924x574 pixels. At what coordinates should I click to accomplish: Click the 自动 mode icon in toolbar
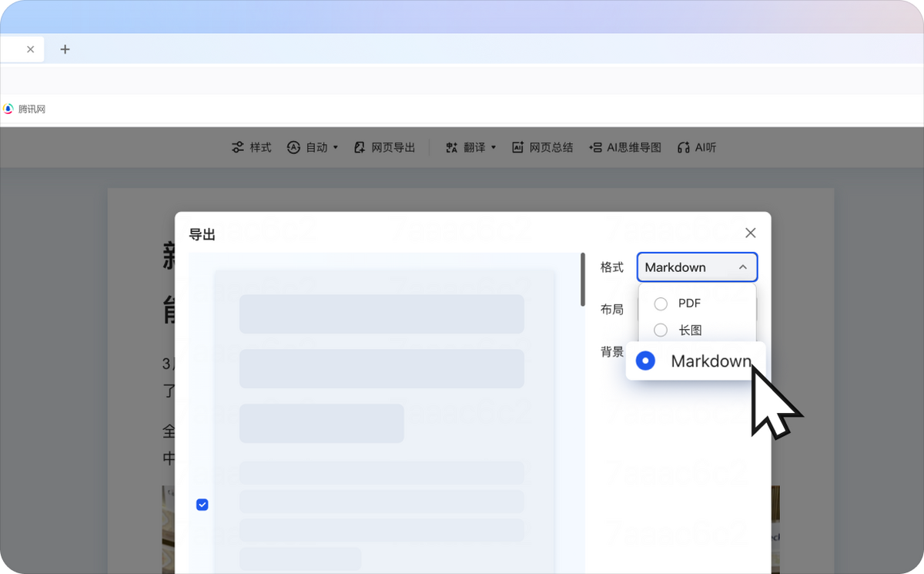293,147
